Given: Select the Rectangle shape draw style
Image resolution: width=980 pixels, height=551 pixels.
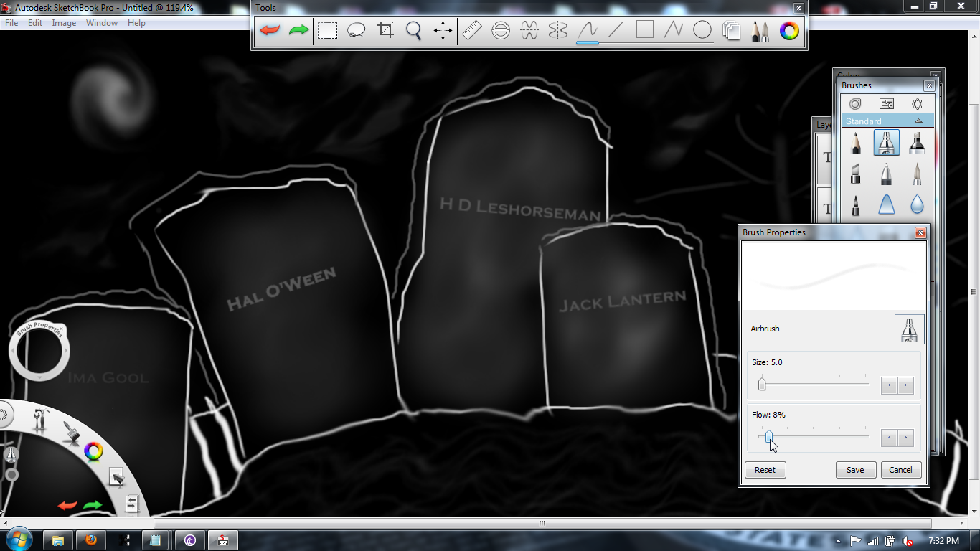Looking at the screenshot, I should tap(645, 30).
